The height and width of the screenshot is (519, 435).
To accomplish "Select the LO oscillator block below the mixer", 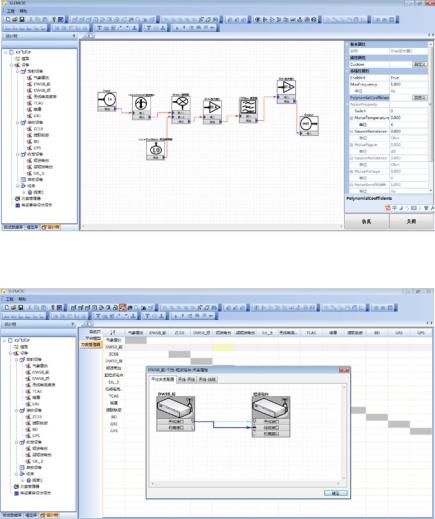I will (156, 149).
